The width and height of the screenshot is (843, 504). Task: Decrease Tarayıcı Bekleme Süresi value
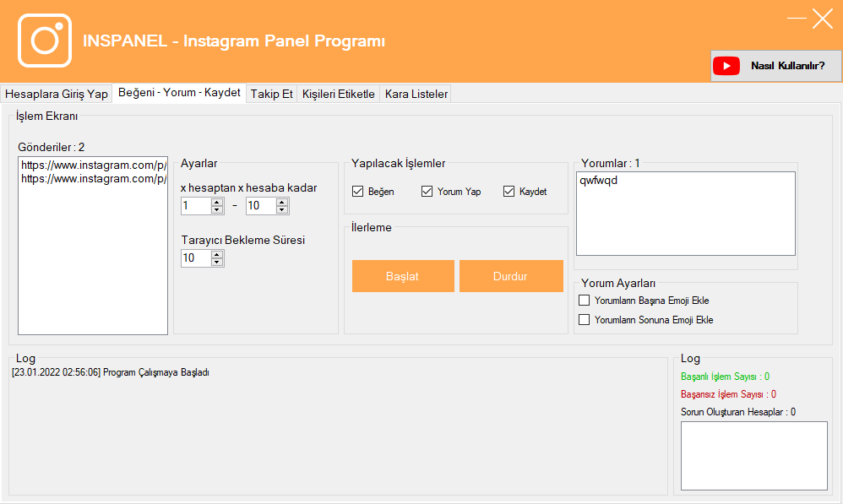click(x=217, y=262)
